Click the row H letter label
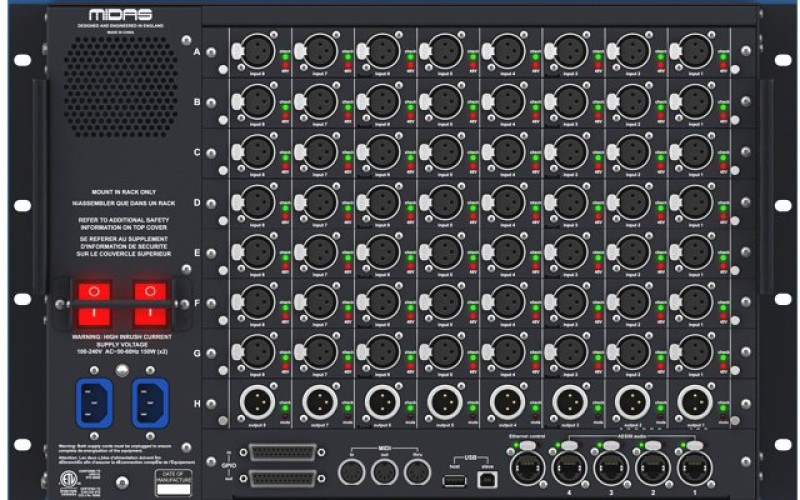The image size is (800, 500). [x=197, y=404]
